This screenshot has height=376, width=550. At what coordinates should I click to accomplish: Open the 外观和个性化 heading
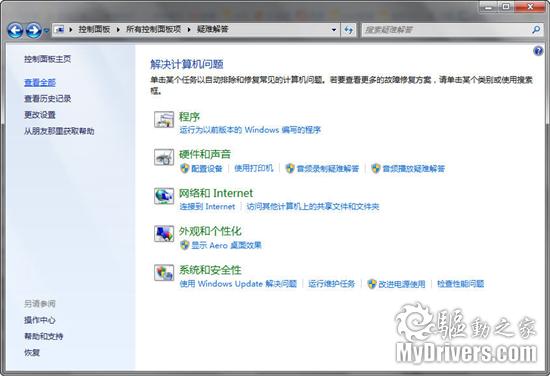(x=210, y=231)
